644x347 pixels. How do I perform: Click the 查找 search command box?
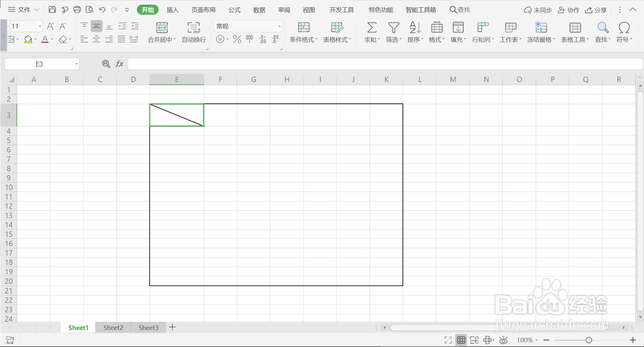click(460, 10)
